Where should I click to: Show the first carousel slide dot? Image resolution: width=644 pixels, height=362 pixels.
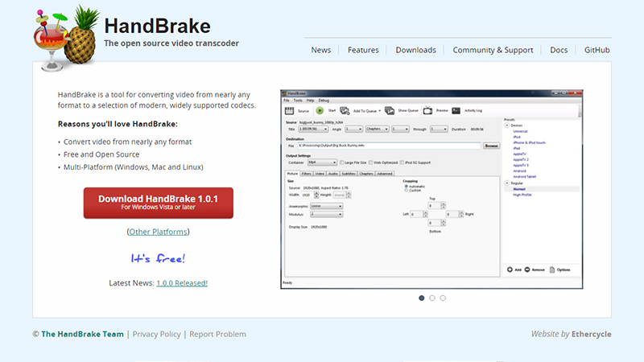point(421,298)
